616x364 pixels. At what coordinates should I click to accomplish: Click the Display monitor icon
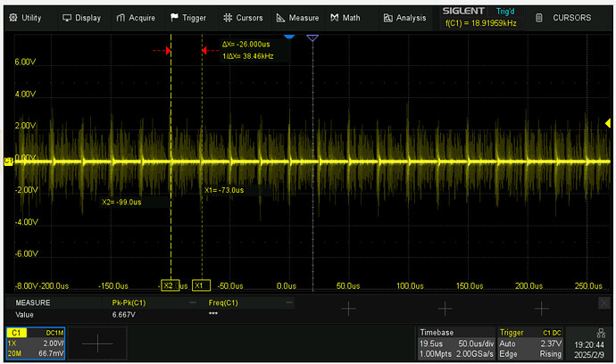tap(67, 18)
